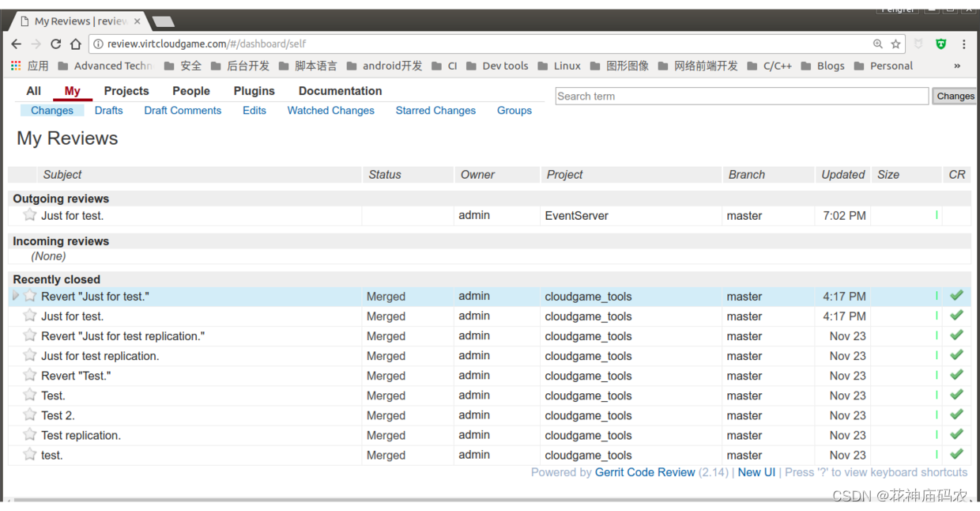Open the browser home page icon
Viewport: 980px width, 511px height.
click(x=76, y=44)
